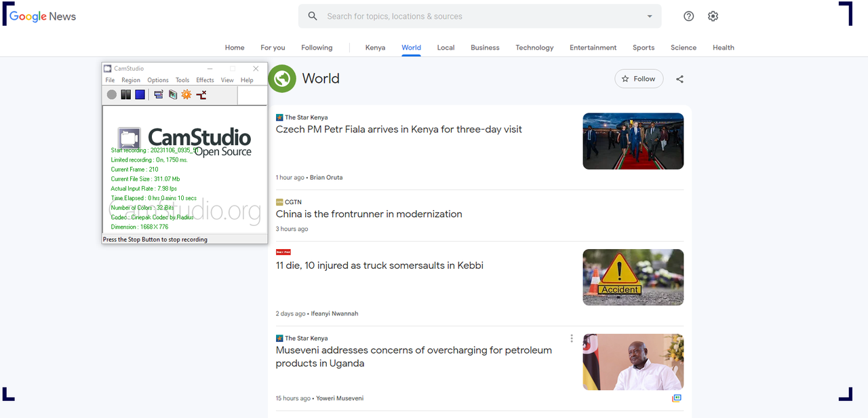Open CamStudio Effects menu

click(205, 80)
